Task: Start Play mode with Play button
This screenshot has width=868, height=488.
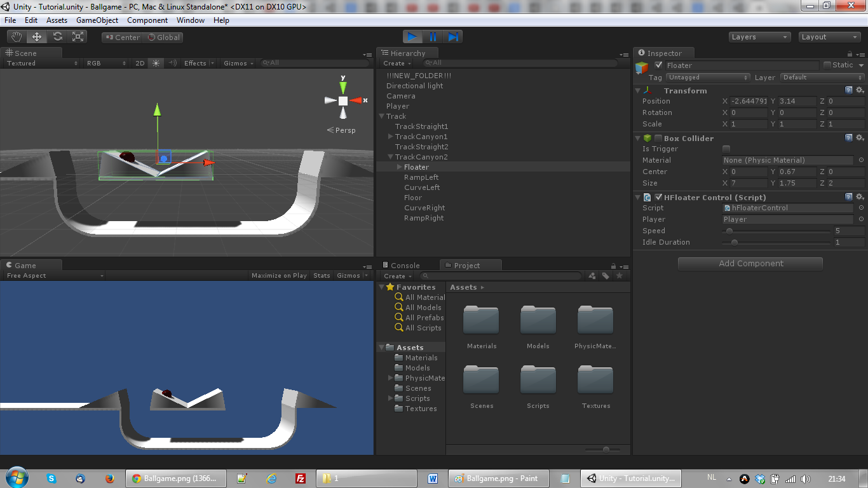Action: point(412,37)
